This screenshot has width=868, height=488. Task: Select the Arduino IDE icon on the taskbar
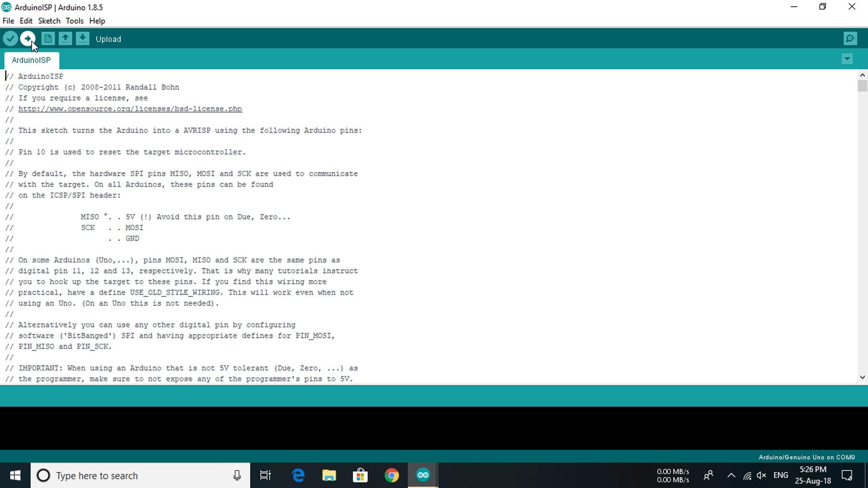pyautogui.click(x=422, y=475)
